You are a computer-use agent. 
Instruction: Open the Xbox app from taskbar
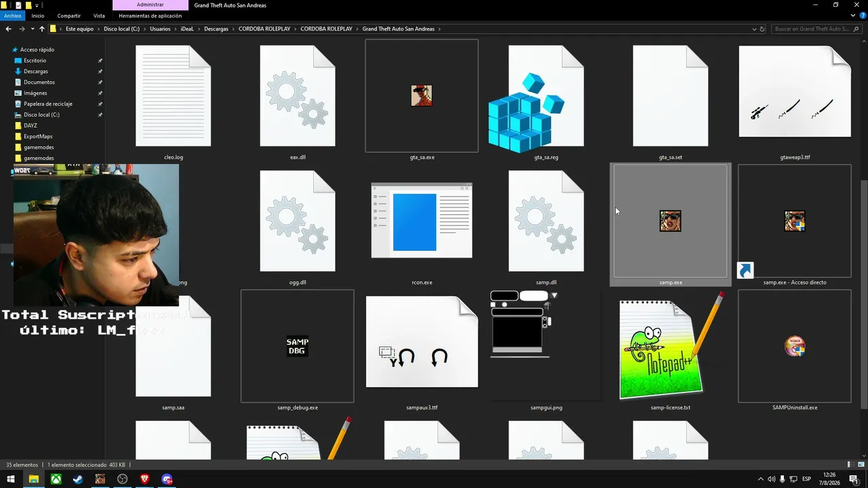click(x=56, y=479)
